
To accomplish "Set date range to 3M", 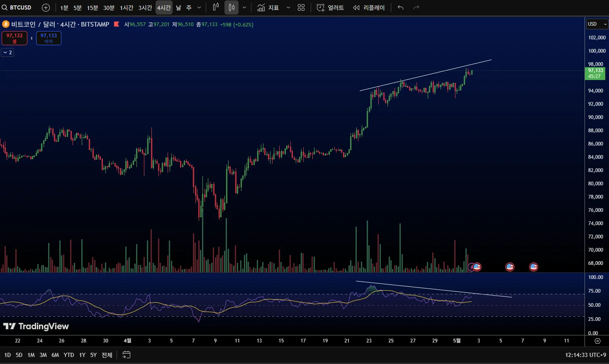I will point(43,355).
